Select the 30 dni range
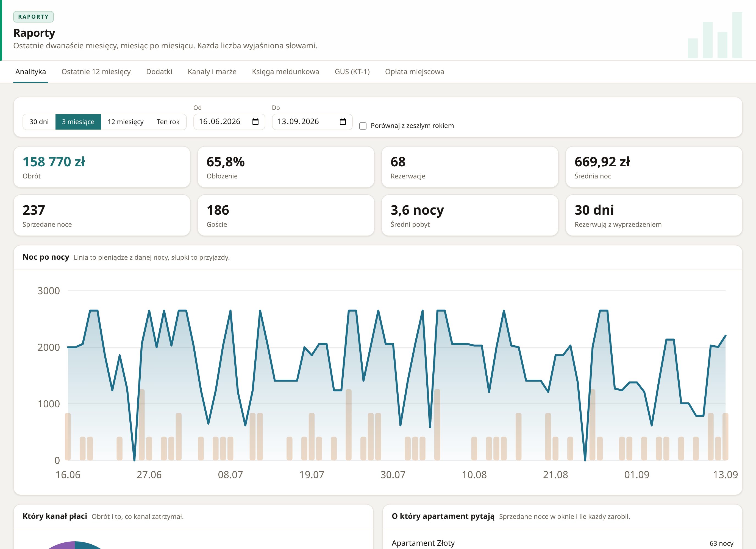 pos(39,122)
